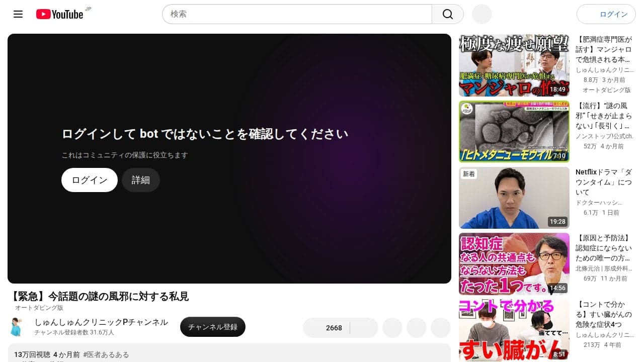Open the title 【原因と予防法】認知症にならない
Screen dimensions: 644x362
tap(604, 248)
